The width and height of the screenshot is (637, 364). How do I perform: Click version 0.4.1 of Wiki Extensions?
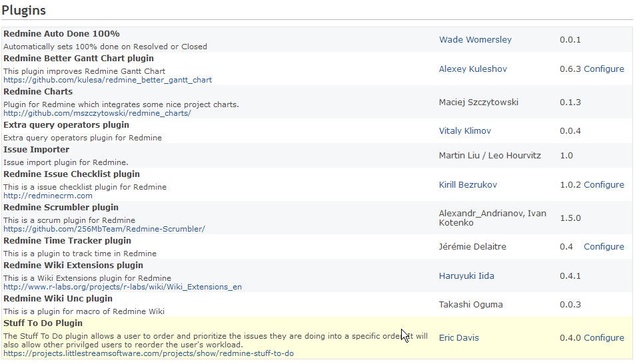click(570, 276)
